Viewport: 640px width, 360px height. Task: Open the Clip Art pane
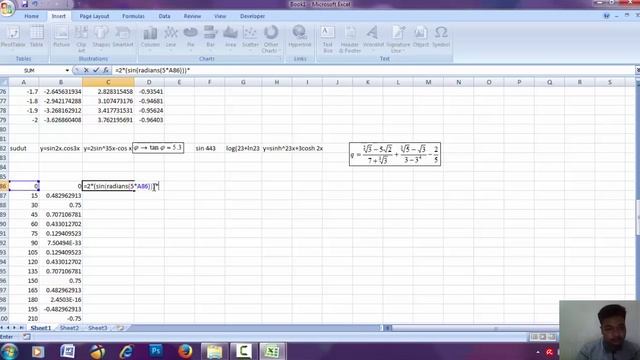pos(81,39)
